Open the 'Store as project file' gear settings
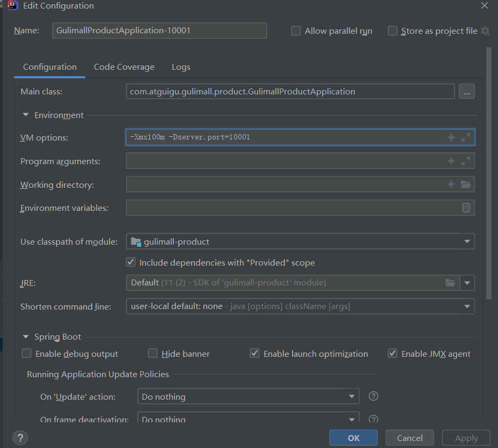498x448 pixels. [485, 31]
